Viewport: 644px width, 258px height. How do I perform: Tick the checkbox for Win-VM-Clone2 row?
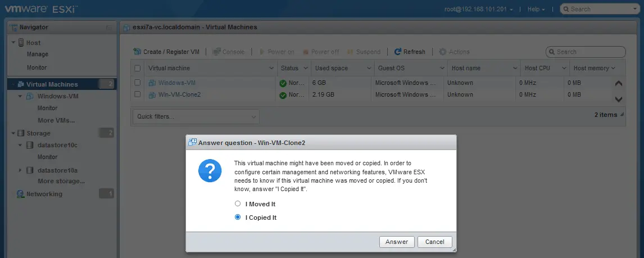click(138, 94)
